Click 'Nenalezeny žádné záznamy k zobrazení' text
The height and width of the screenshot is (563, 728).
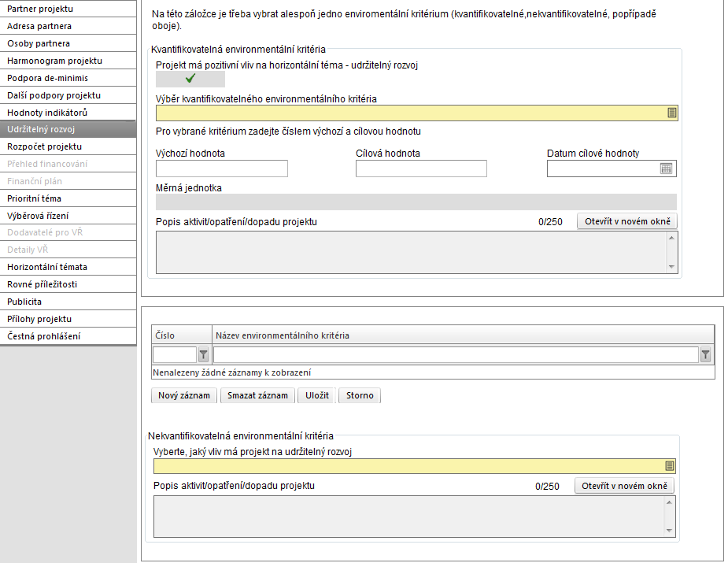(231, 372)
